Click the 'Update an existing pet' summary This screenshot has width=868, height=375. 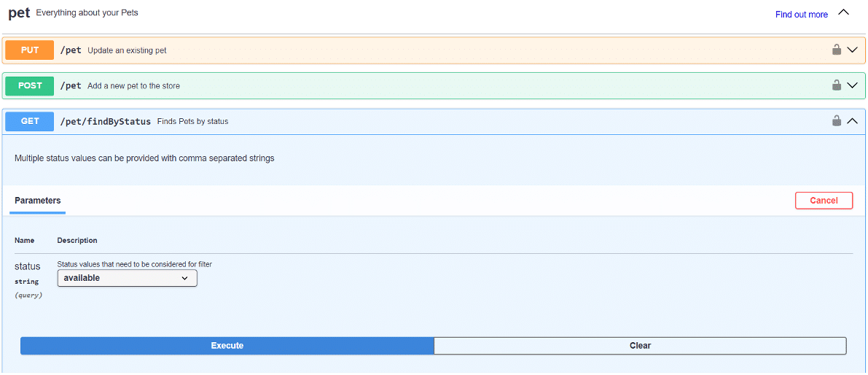pos(127,50)
